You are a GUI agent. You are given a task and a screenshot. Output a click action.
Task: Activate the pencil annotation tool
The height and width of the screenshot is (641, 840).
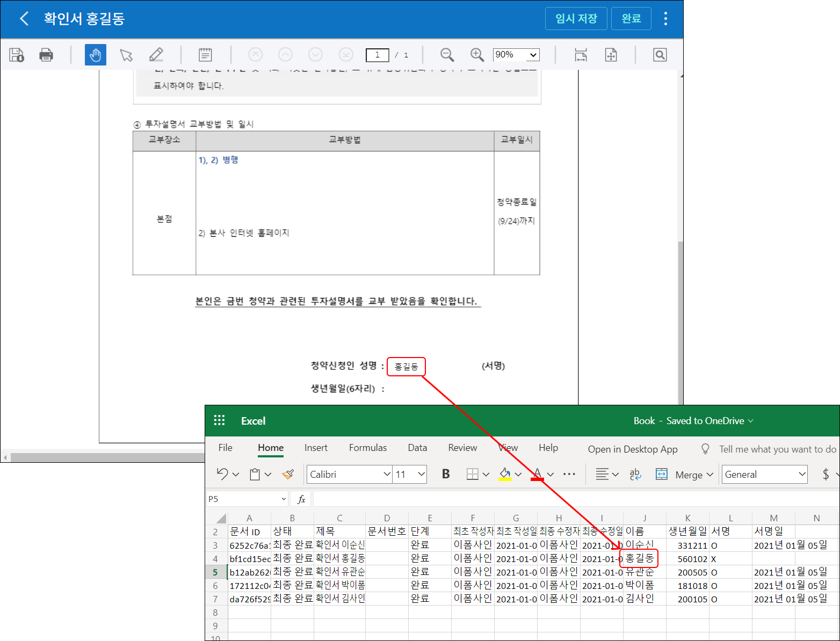(x=156, y=55)
